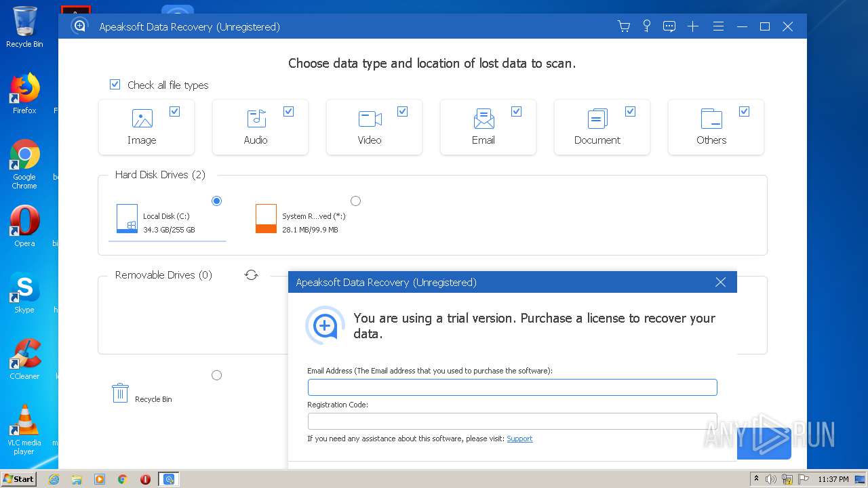
Task: Refresh the Removable Drives list
Action: click(x=252, y=274)
